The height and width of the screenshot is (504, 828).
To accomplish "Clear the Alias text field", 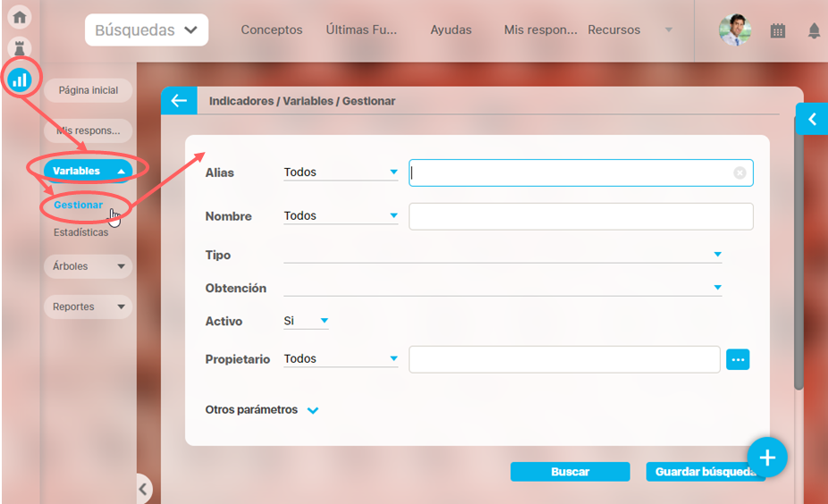I will 739,172.
